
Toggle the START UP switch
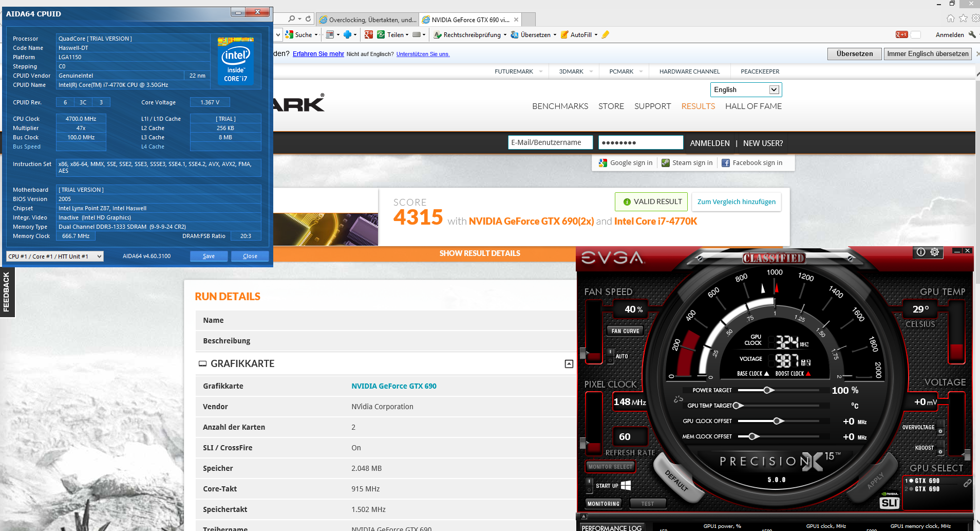pos(589,485)
